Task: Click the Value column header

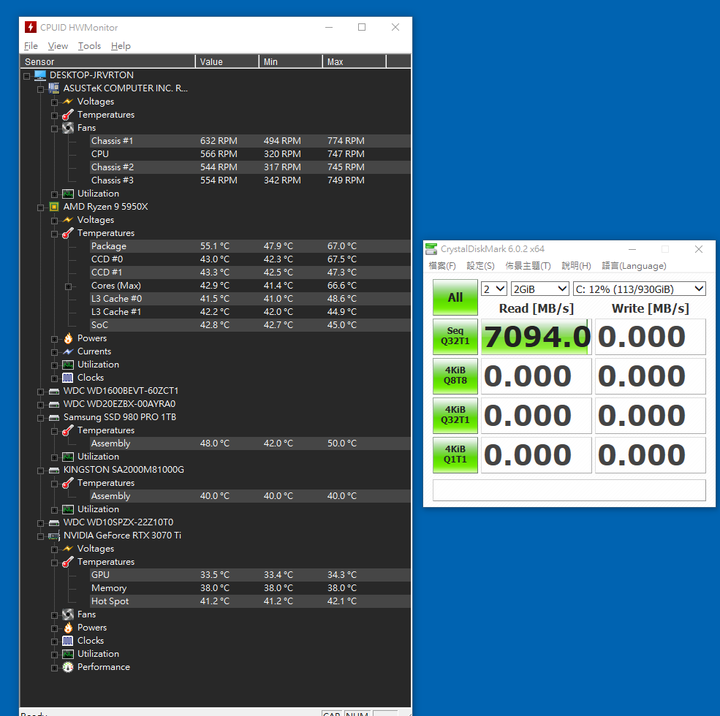Action: click(227, 62)
